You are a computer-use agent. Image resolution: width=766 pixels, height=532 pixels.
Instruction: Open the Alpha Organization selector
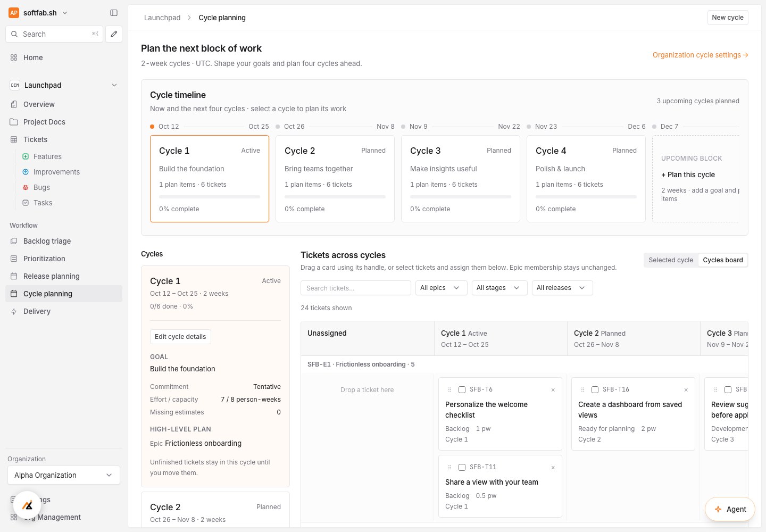pyautogui.click(x=64, y=475)
